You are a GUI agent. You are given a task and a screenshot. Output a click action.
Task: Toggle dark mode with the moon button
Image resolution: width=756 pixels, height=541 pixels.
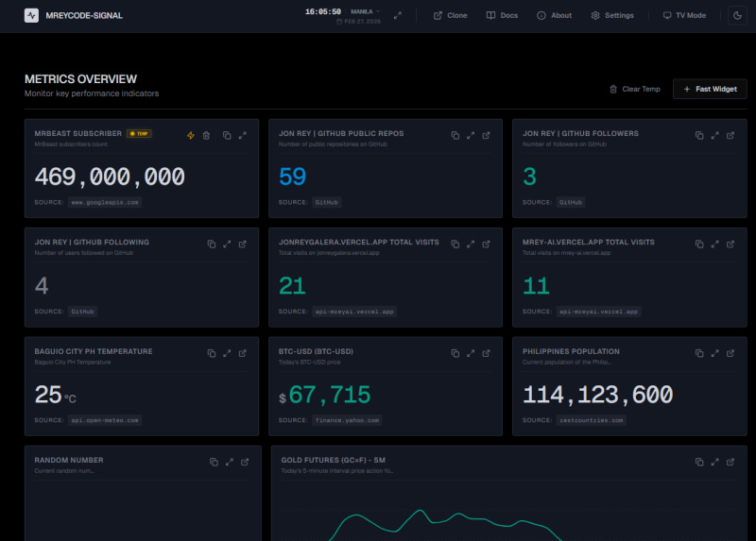click(x=736, y=15)
